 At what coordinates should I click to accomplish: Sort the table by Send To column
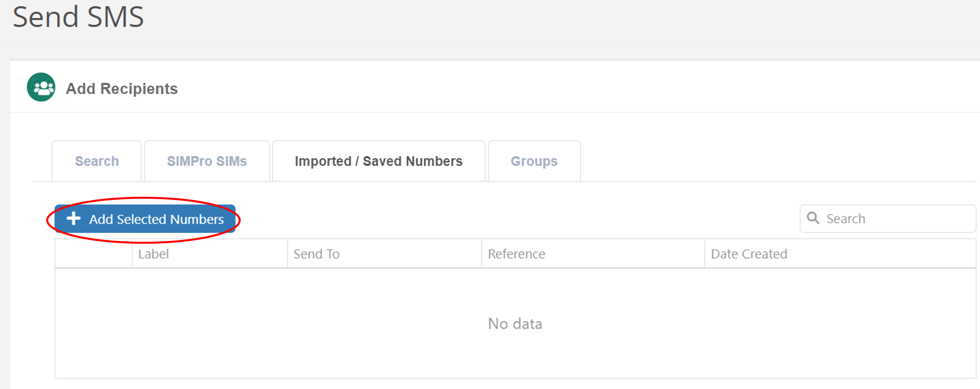[x=317, y=253]
